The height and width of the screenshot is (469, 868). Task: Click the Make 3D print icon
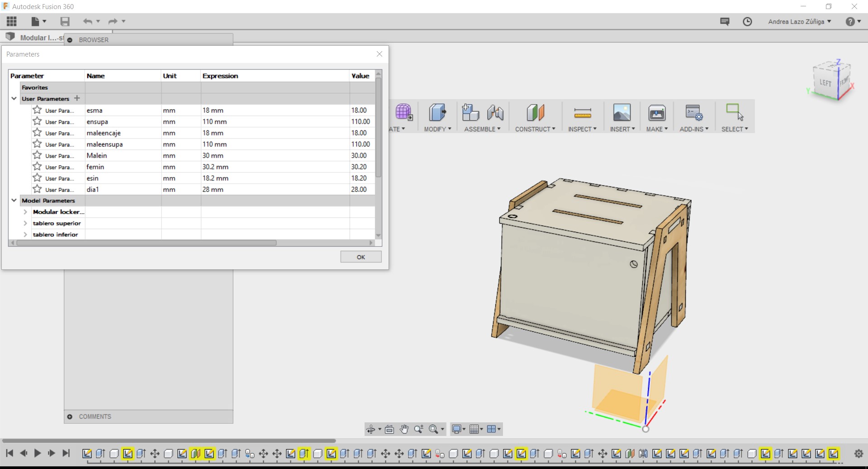[656, 113]
